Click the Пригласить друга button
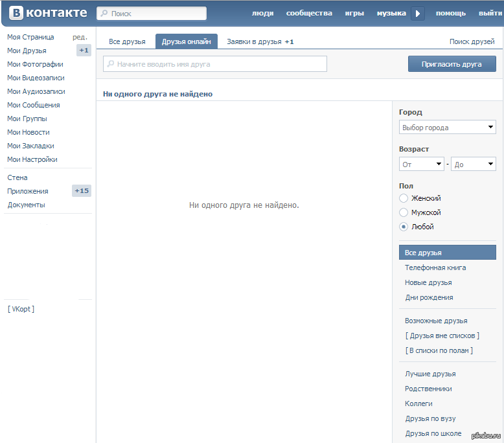 tap(452, 64)
